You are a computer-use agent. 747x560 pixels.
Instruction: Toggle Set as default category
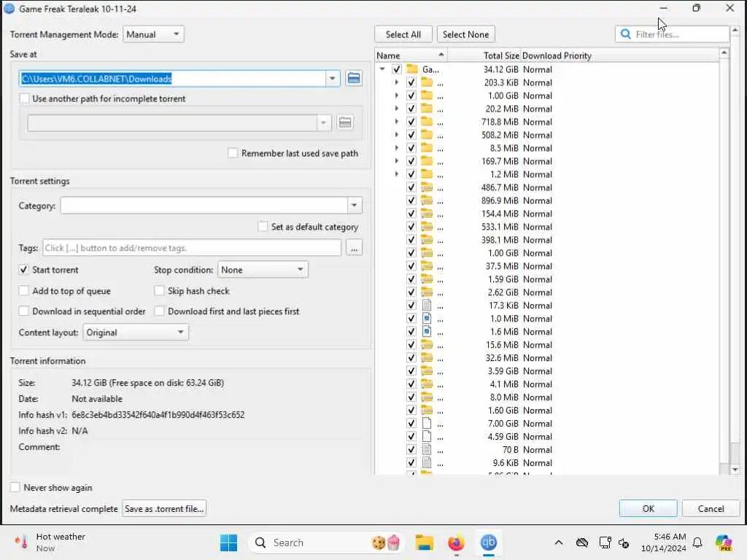coord(263,227)
